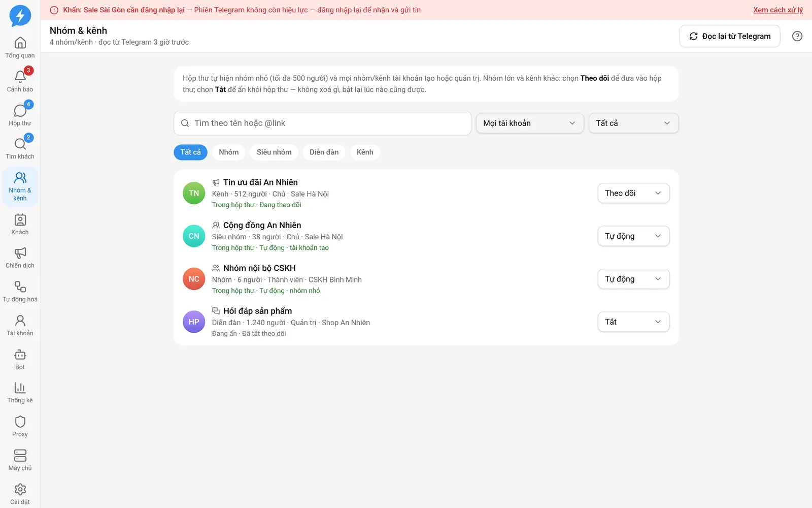This screenshot has height=508, width=812.
Task: Click the Cộng đồng An Nhiên title
Action: click(262, 225)
